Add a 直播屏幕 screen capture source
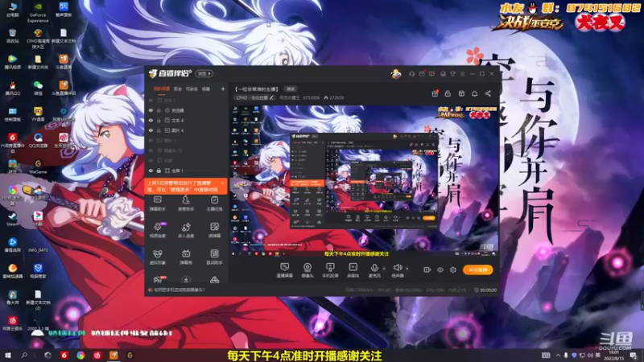This screenshot has width=644, height=362. pyautogui.click(x=284, y=270)
